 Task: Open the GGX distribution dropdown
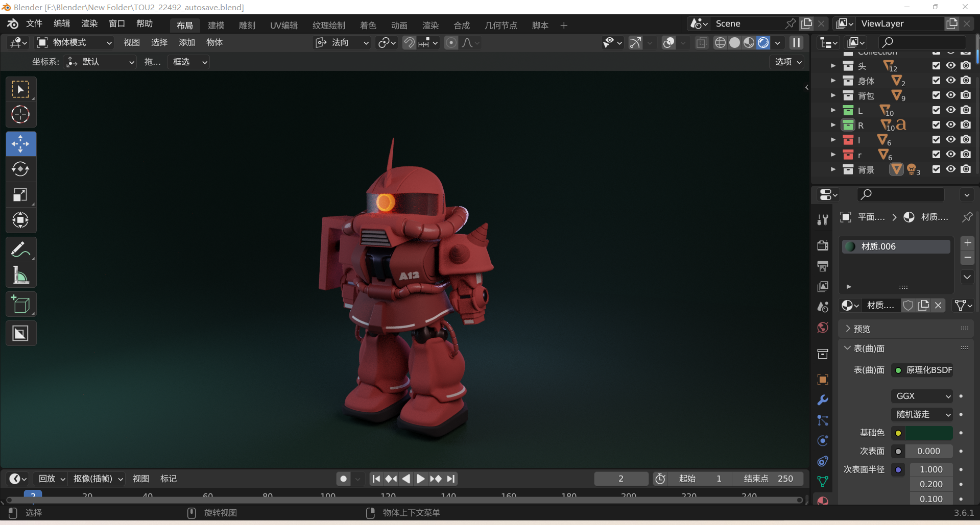tap(922, 396)
